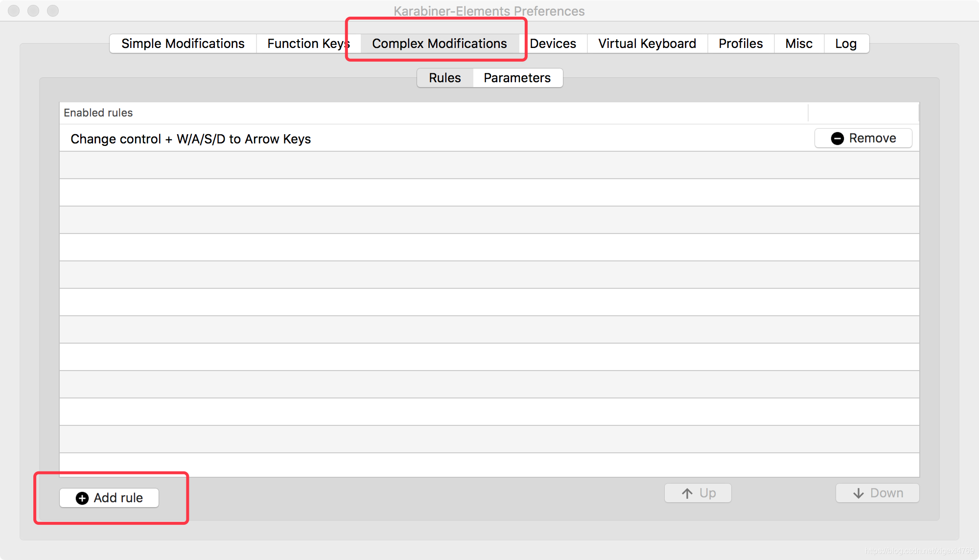Select the Rules sub-tab

pos(445,78)
